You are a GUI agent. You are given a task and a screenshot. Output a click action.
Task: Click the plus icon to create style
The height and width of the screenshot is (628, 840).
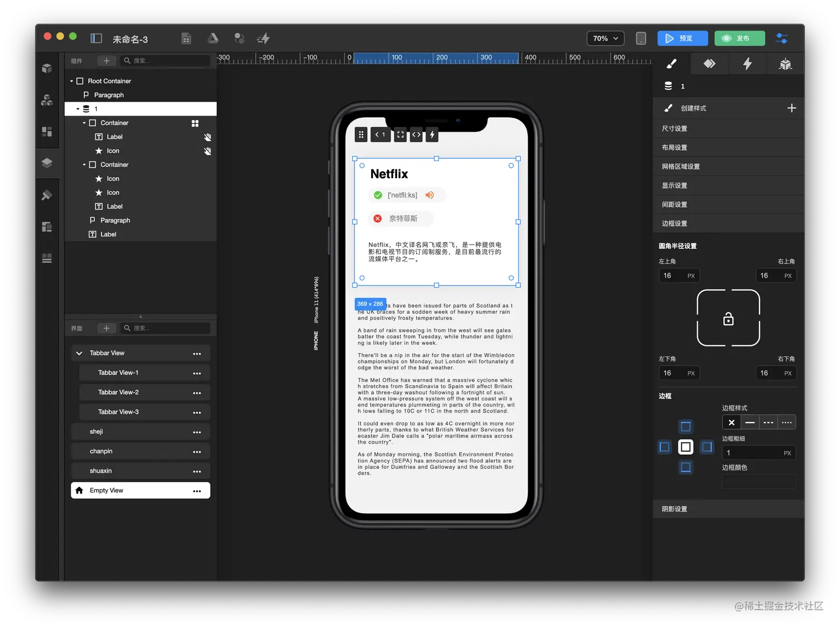pos(792,108)
